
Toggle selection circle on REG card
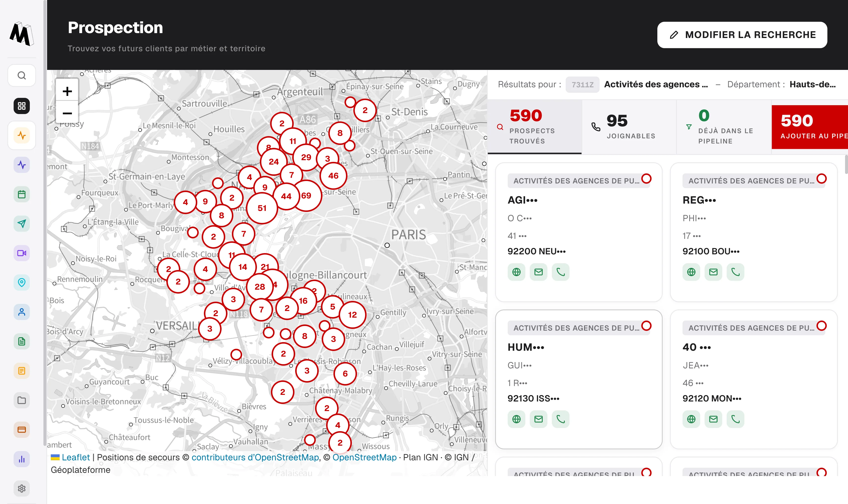point(821,179)
